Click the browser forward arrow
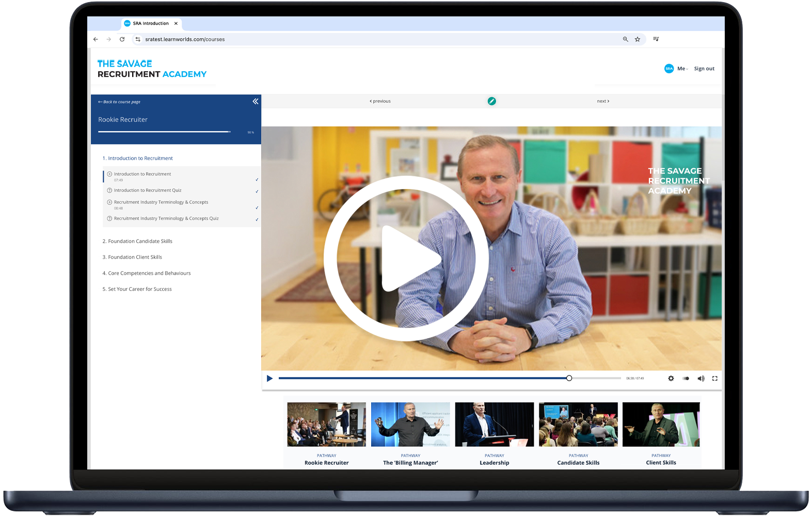The image size is (812, 517). tap(109, 39)
